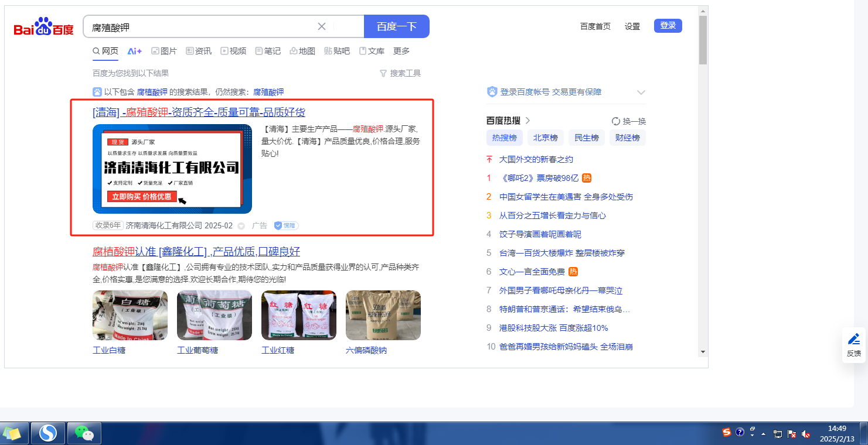Screen dimensions: 868x445
Task: Expand the 更多 tab menu
Action: [x=401, y=51]
